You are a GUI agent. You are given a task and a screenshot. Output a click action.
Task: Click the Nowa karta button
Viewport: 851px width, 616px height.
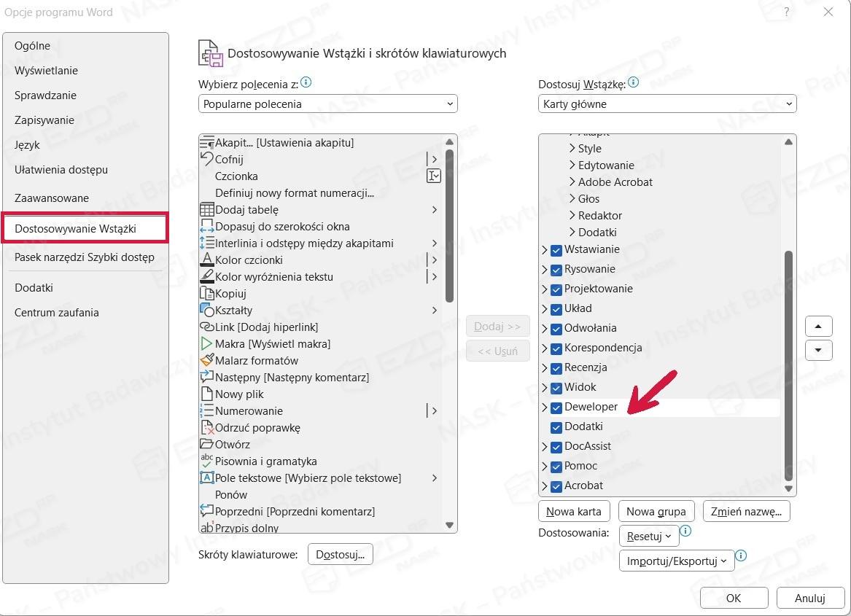(x=574, y=511)
